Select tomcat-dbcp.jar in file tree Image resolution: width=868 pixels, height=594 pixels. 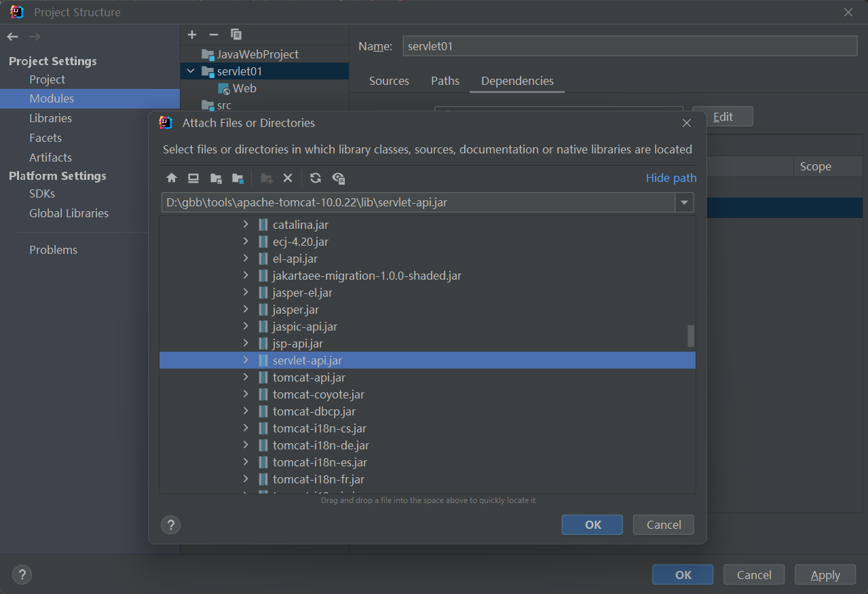(314, 411)
